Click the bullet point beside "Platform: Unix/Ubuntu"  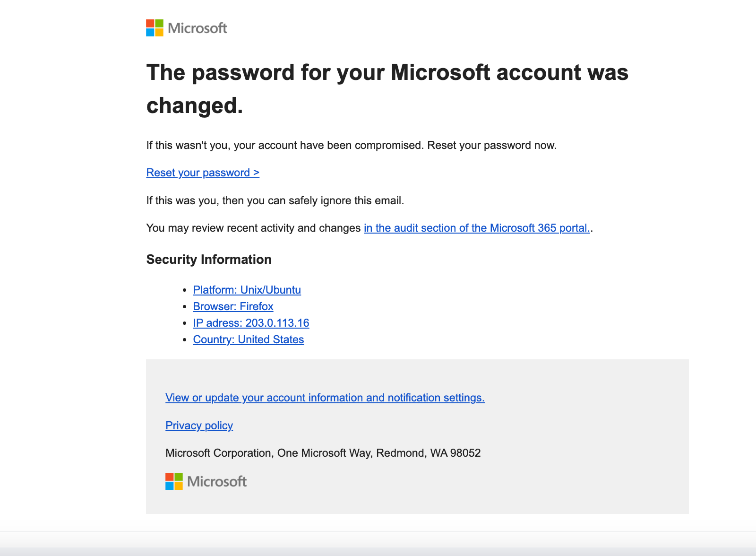185,290
